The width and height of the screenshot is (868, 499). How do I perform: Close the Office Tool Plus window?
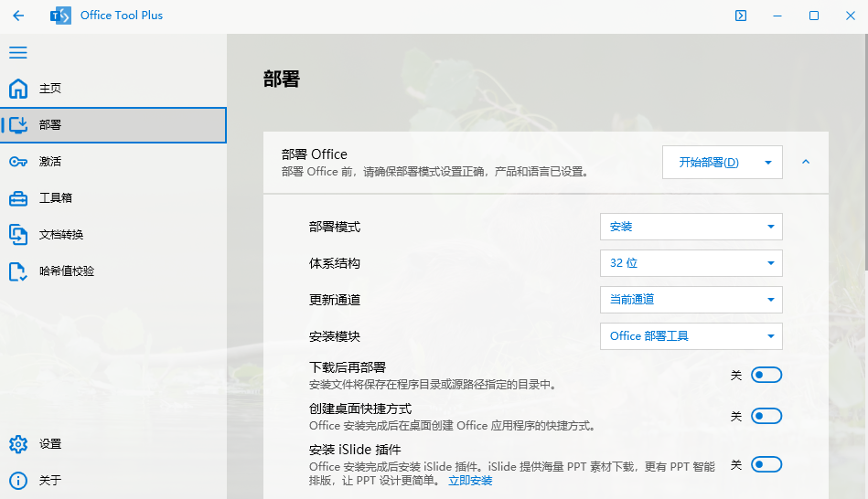(x=851, y=16)
